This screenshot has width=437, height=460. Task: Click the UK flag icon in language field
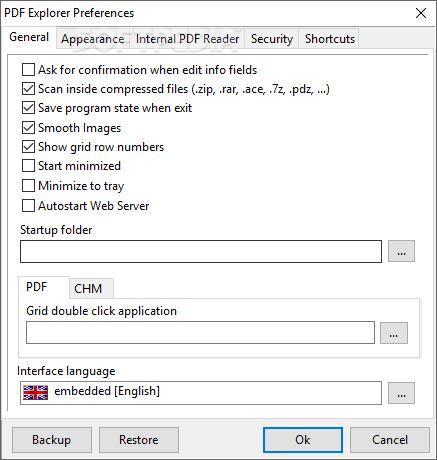pyautogui.click(x=35, y=393)
